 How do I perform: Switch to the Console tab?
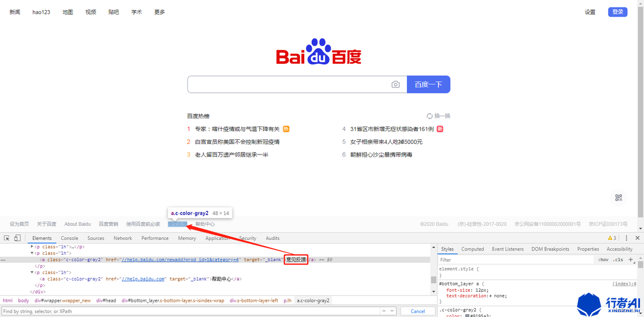[69, 238]
